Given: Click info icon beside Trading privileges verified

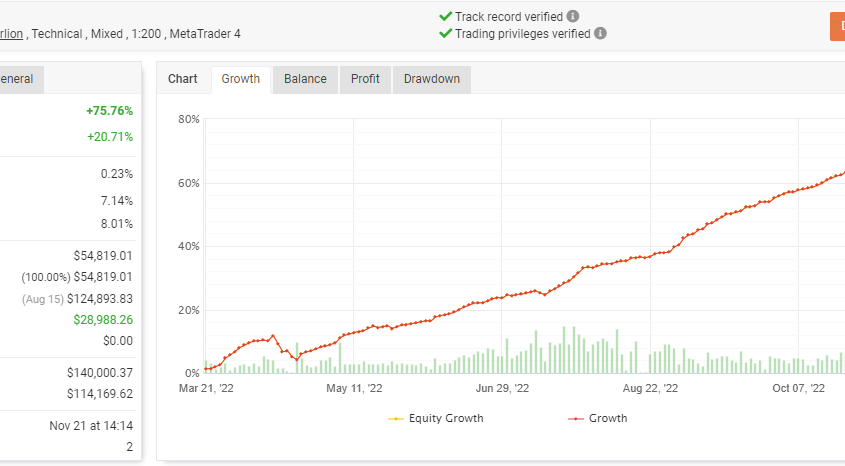Looking at the screenshot, I should [x=600, y=33].
